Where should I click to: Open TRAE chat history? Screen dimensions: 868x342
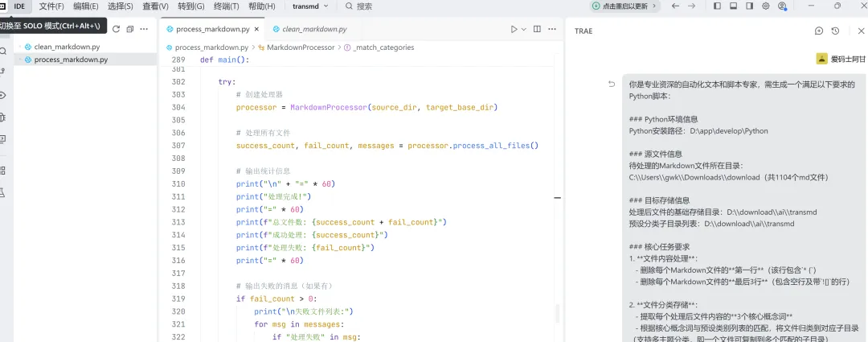pyautogui.click(x=835, y=31)
